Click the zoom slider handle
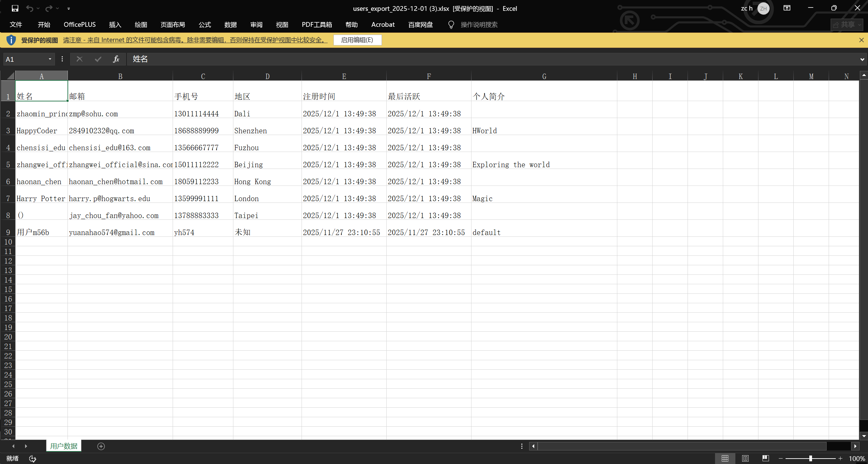This screenshot has height=464, width=868. (810, 459)
